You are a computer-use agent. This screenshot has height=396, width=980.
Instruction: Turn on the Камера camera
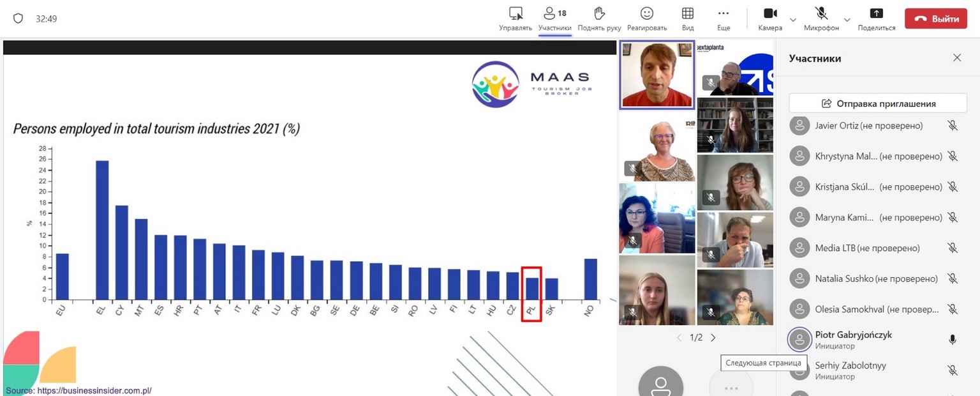(x=770, y=19)
